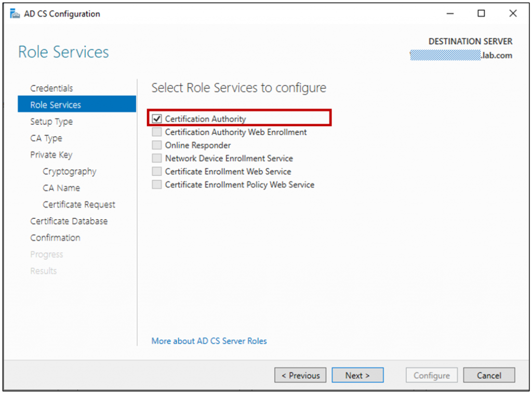The height and width of the screenshot is (393, 532).
Task: Jump to the Confirmation step
Action: (55, 238)
